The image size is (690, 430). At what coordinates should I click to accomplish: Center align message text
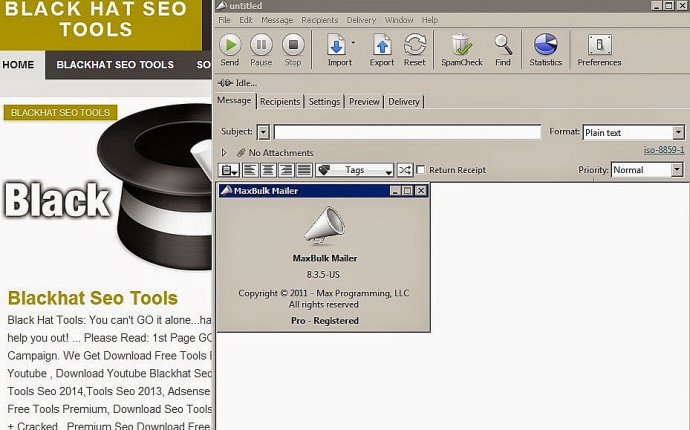268,170
